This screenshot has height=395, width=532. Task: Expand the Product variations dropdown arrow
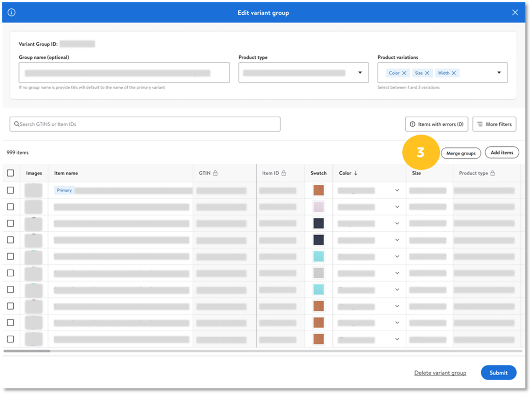pyautogui.click(x=499, y=73)
